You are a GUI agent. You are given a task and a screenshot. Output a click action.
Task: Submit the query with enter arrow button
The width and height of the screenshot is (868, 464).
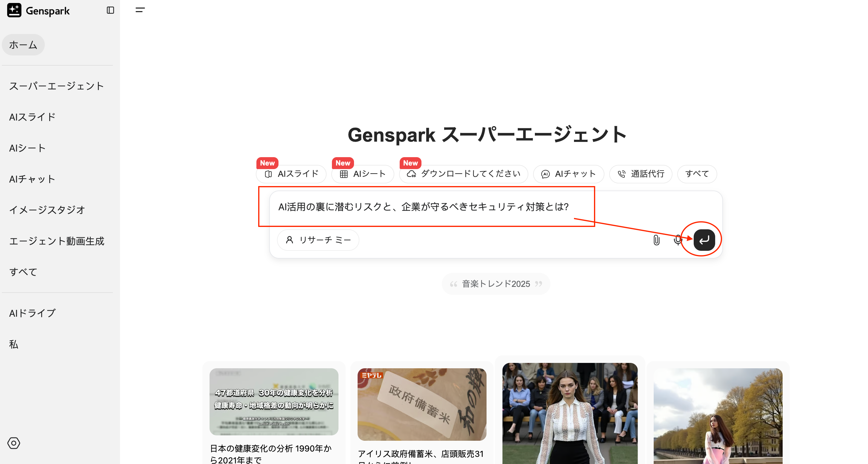704,240
